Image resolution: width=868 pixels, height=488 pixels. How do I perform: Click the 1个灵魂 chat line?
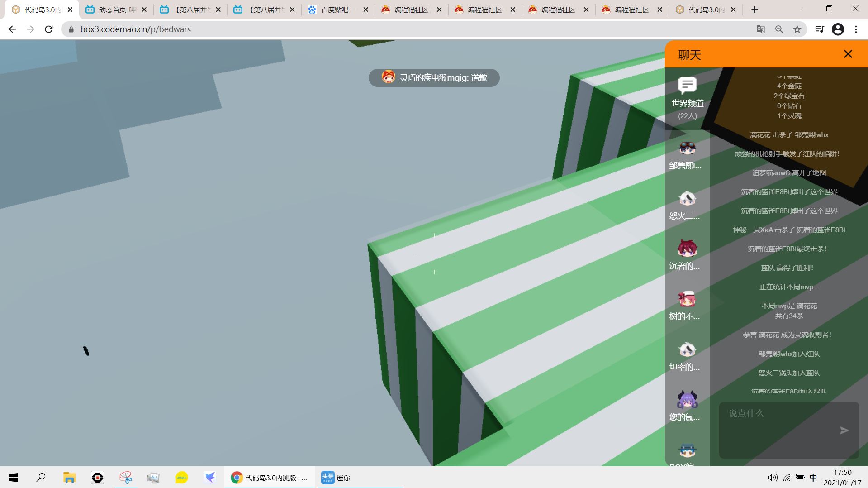coord(789,116)
